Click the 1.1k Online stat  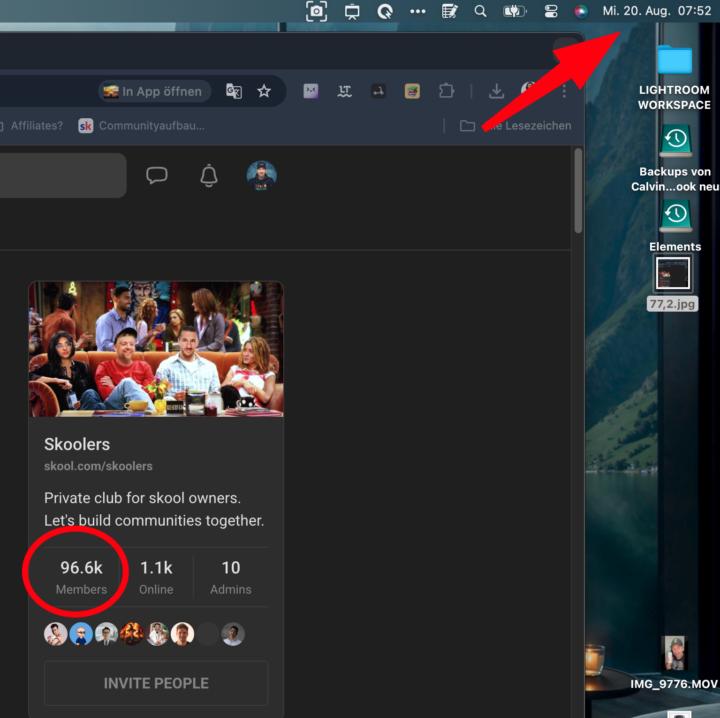coord(156,577)
